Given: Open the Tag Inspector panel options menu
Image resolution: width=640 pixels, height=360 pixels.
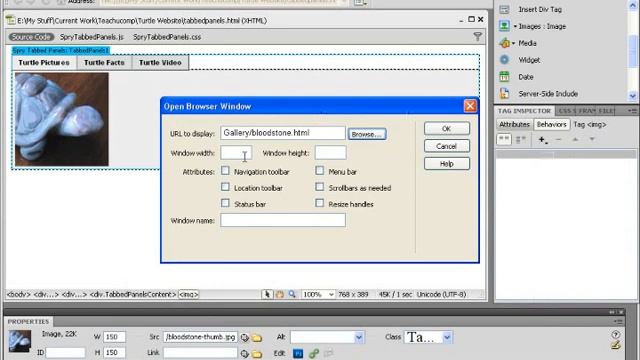Looking at the screenshot, I should tap(633, 111).
